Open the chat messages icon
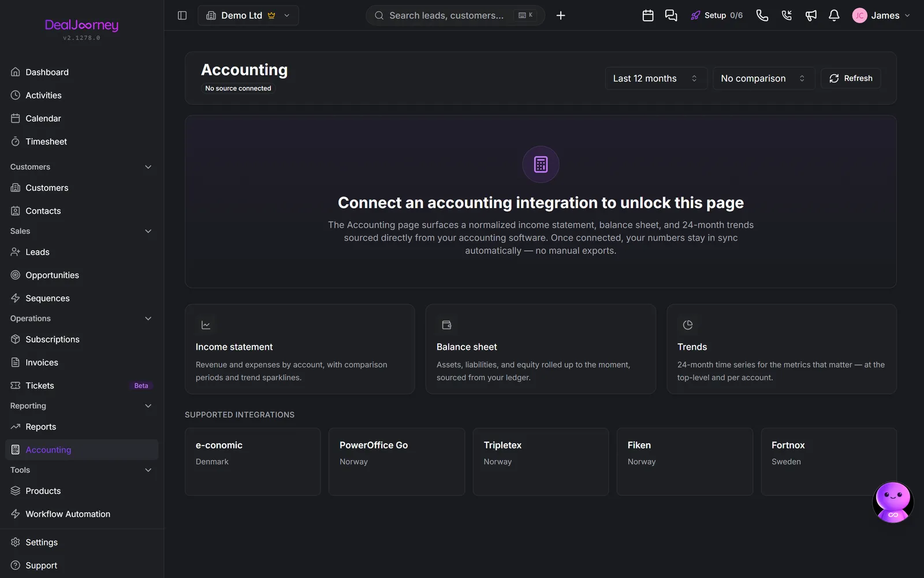The width and height of the screenshot is (924, 578). [671, 16]
